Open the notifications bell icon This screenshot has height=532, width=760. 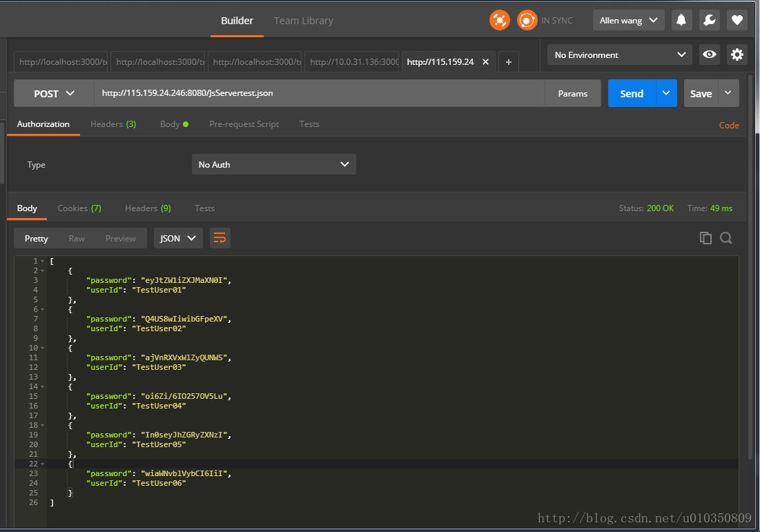pyautogui.click(x=681, y=20)
